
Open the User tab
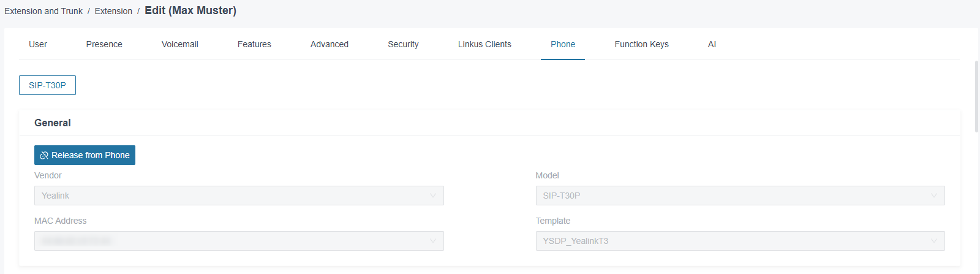[x=38, y=44]
